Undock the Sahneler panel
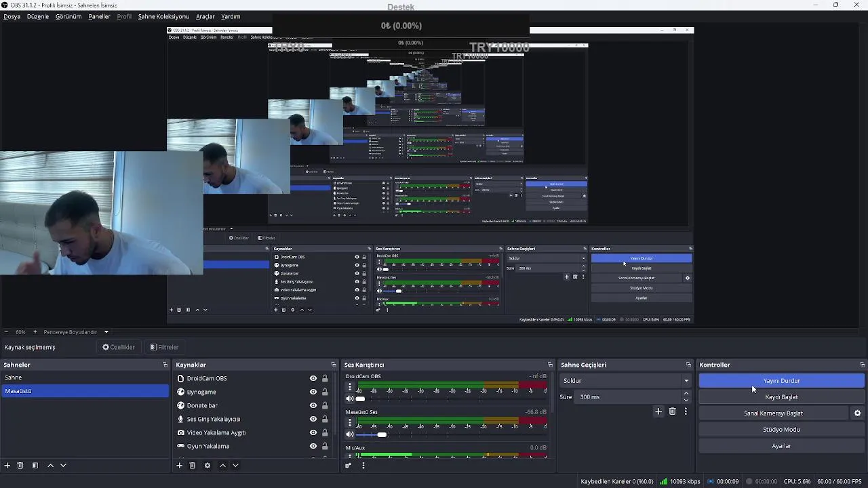 [165, 365]
